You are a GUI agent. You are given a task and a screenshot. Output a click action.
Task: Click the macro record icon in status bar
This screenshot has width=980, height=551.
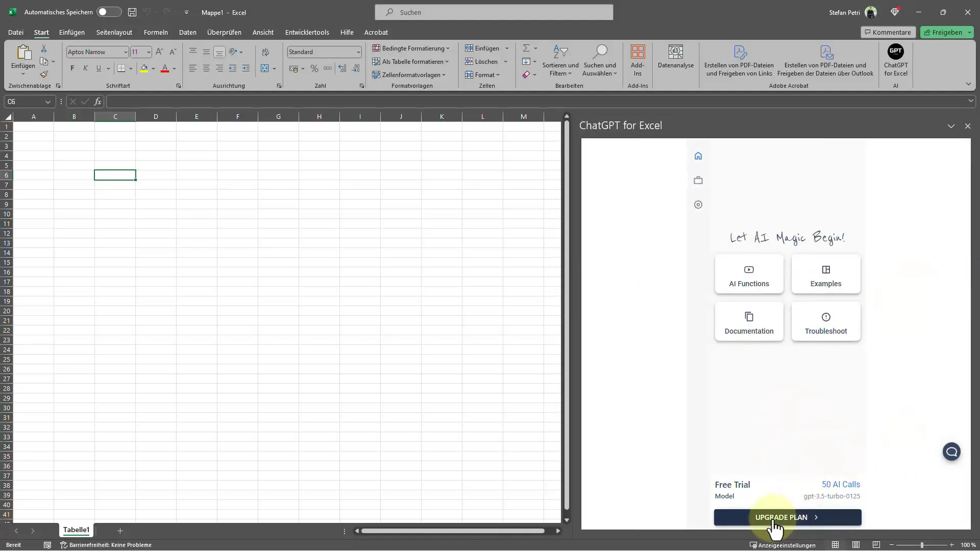click(47, 545)
